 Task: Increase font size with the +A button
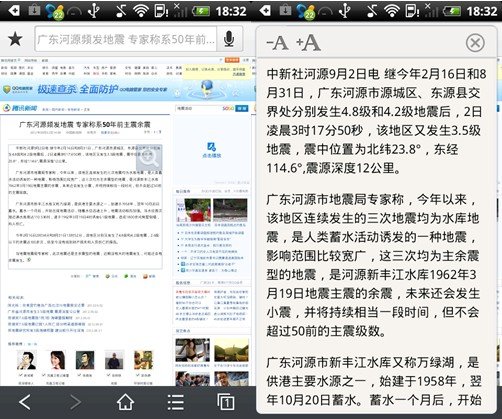[308, 43]
